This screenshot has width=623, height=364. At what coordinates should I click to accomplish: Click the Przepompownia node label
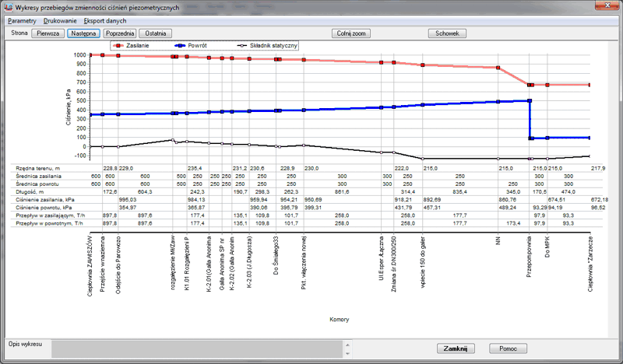pyautogui.click(x=529, y=257)
